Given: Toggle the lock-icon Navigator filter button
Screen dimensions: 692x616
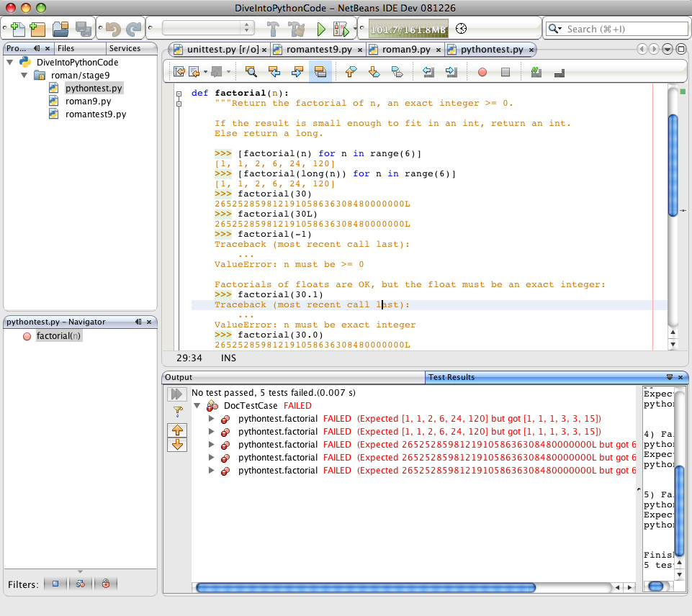Looking at the screenshot, I should [105, 584].
